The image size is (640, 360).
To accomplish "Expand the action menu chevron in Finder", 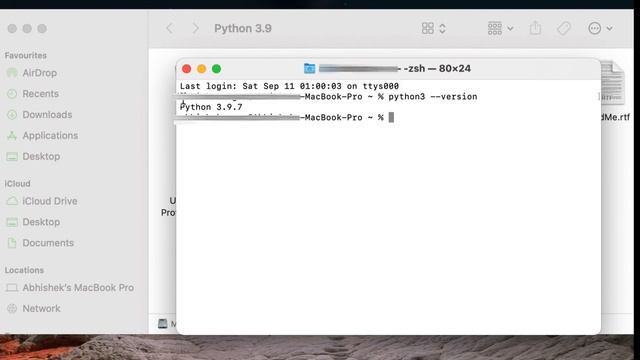I will [x=609, y=29].
